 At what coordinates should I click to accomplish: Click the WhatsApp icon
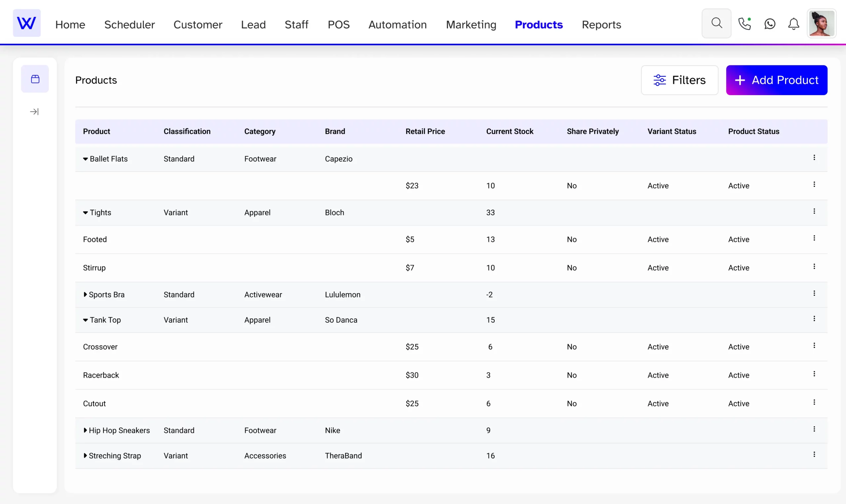[770, 24]
